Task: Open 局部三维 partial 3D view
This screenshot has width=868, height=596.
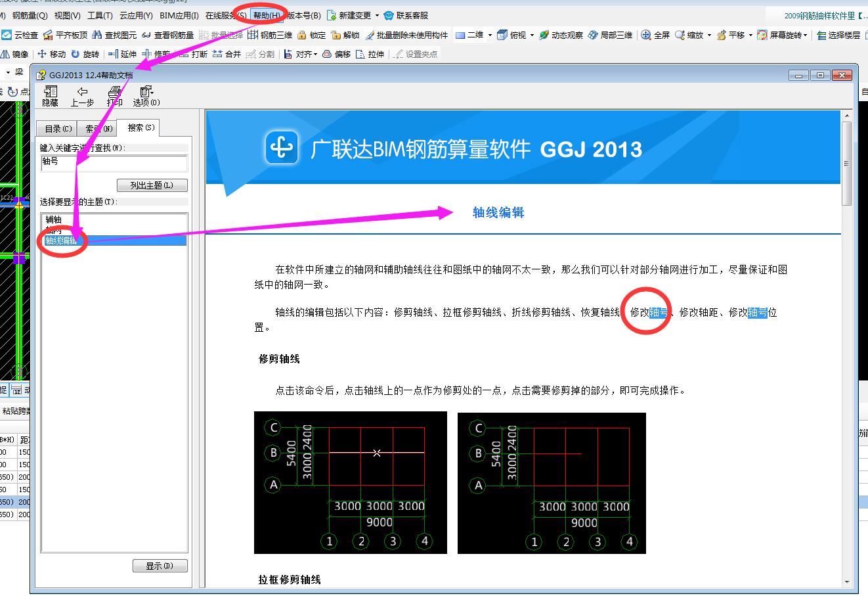Action: 610,35
